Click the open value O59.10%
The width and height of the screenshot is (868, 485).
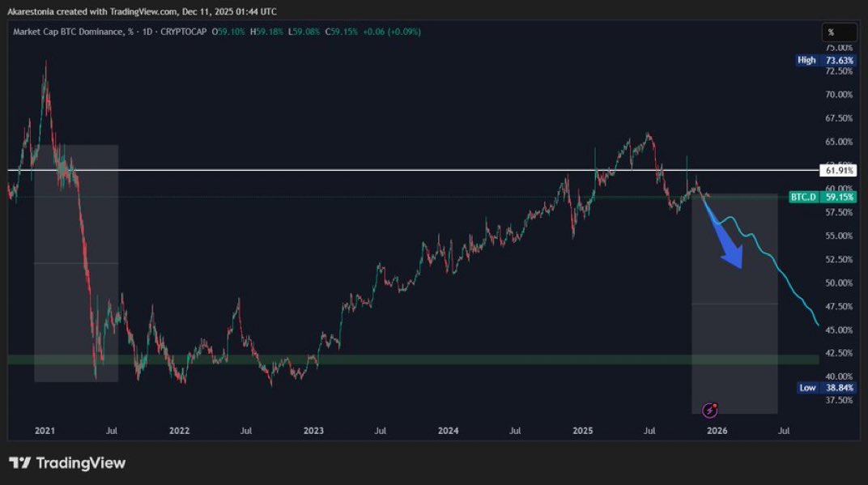pyautogui.click(x=228, y=32)
